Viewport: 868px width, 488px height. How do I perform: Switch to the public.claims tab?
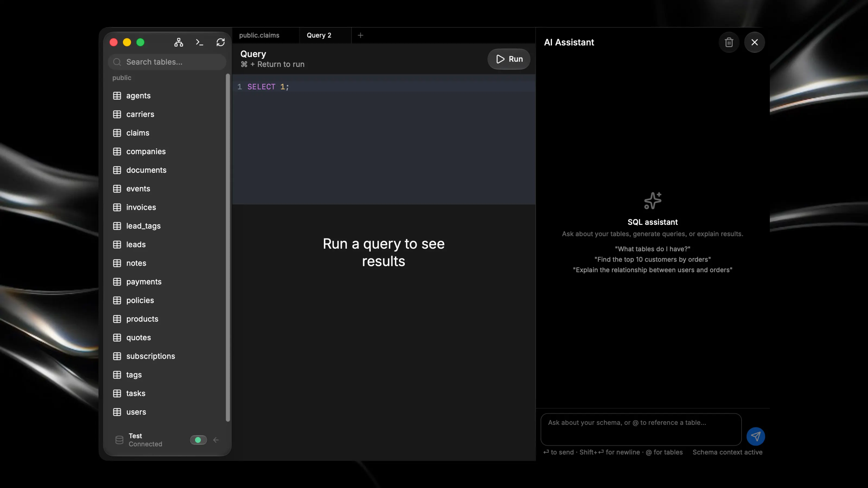point(266,35)
